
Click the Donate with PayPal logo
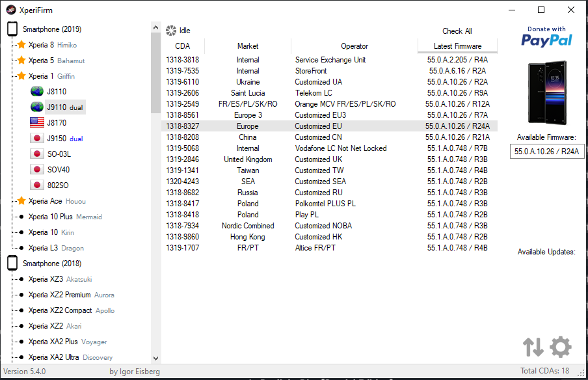[546, 36]
